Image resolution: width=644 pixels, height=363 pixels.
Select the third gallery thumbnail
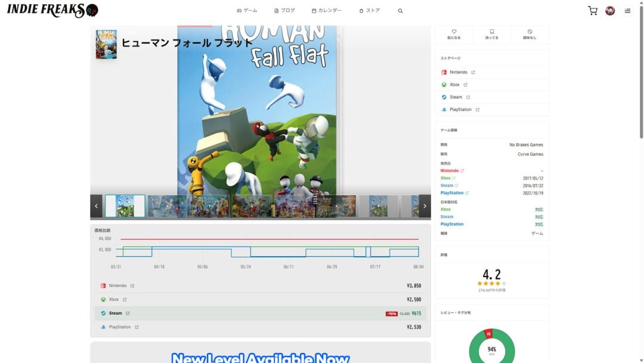[x=209, y=206]
